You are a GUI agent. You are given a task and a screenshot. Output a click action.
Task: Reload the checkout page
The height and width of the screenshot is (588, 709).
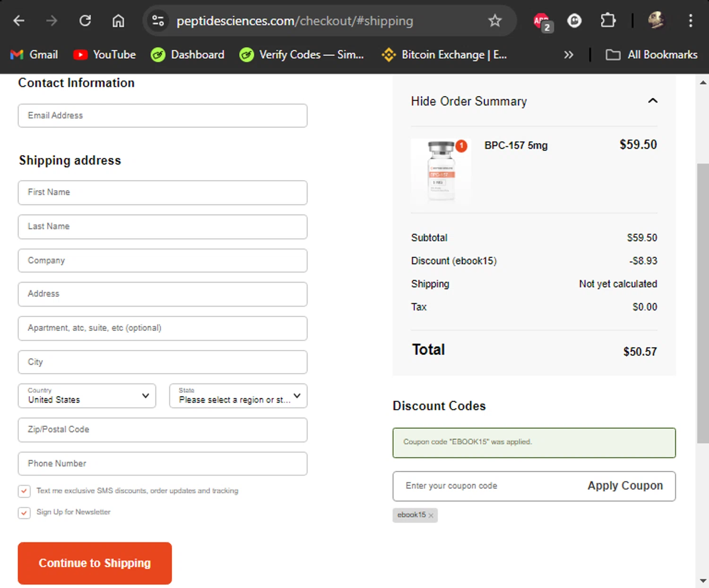click(85, 21)
